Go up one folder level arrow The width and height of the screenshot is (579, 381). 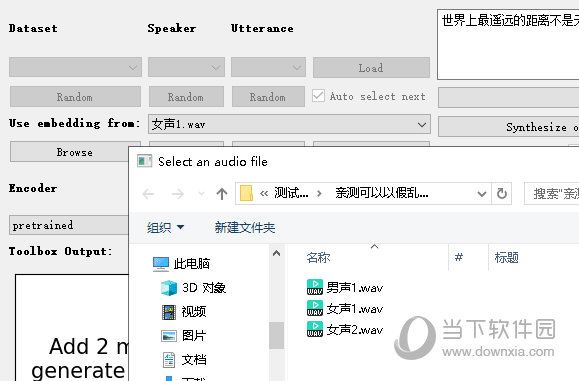pos(222,193)
